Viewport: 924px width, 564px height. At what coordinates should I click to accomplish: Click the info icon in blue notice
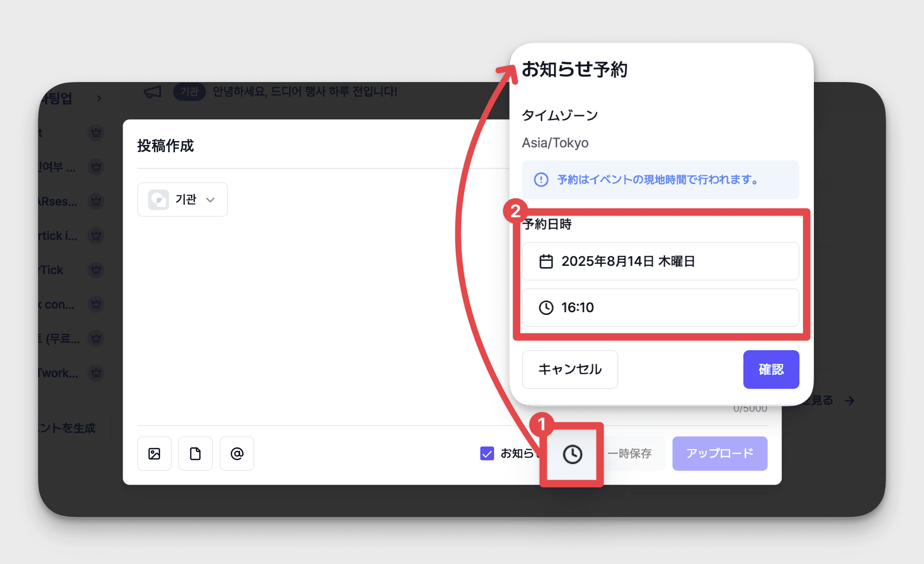click(x=541, y=179)
